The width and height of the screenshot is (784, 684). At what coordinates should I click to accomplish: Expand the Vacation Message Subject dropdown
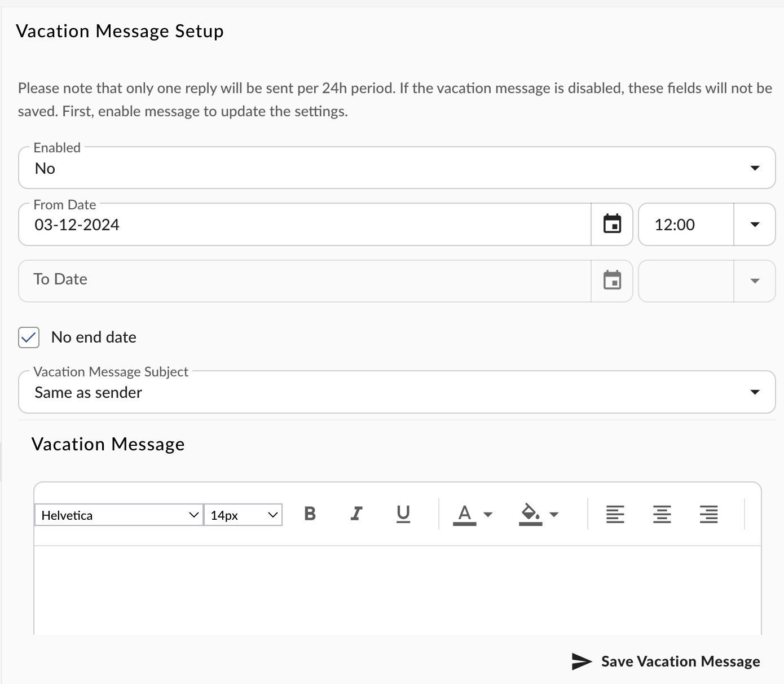pos(754,392)
